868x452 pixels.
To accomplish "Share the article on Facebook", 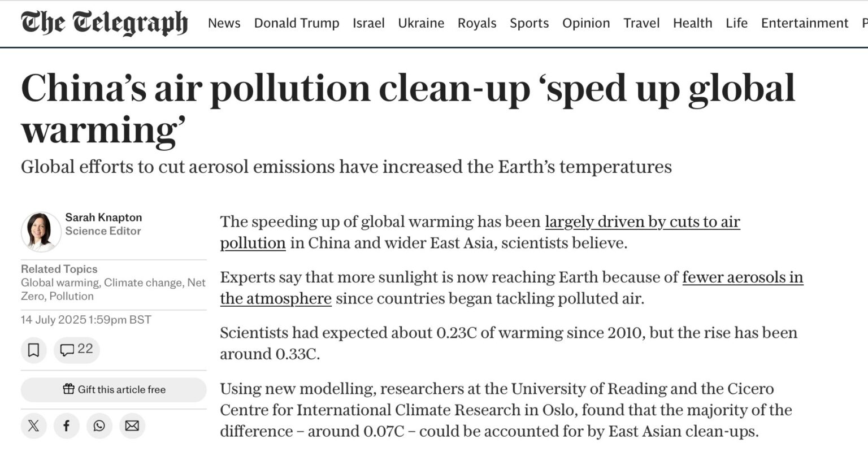I will (x=67, y=426).
